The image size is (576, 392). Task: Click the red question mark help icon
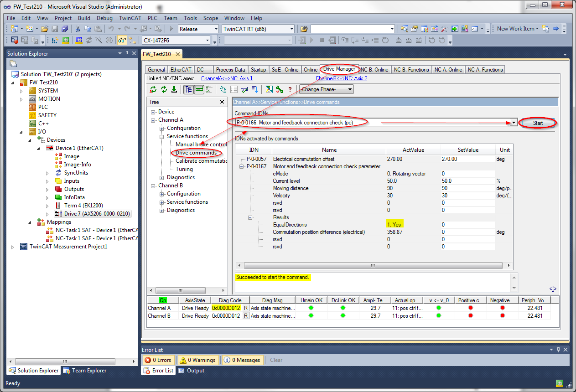coord(290,89)
